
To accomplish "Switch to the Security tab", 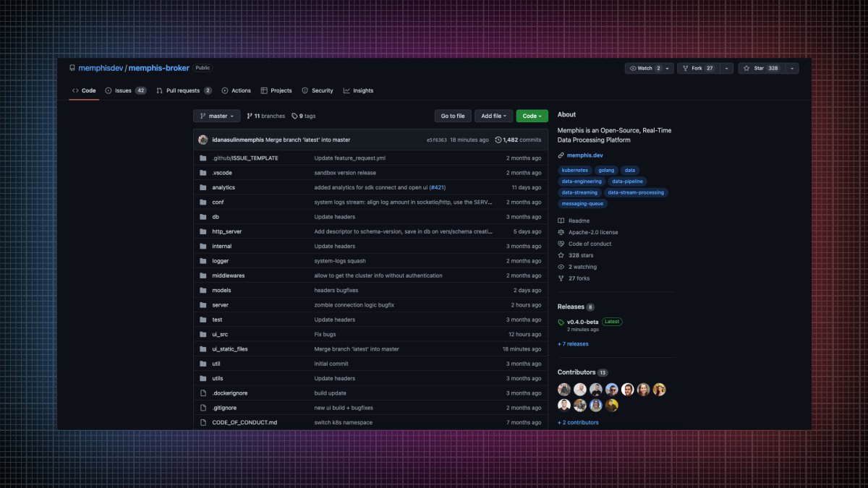I will (x=318, y=90).
